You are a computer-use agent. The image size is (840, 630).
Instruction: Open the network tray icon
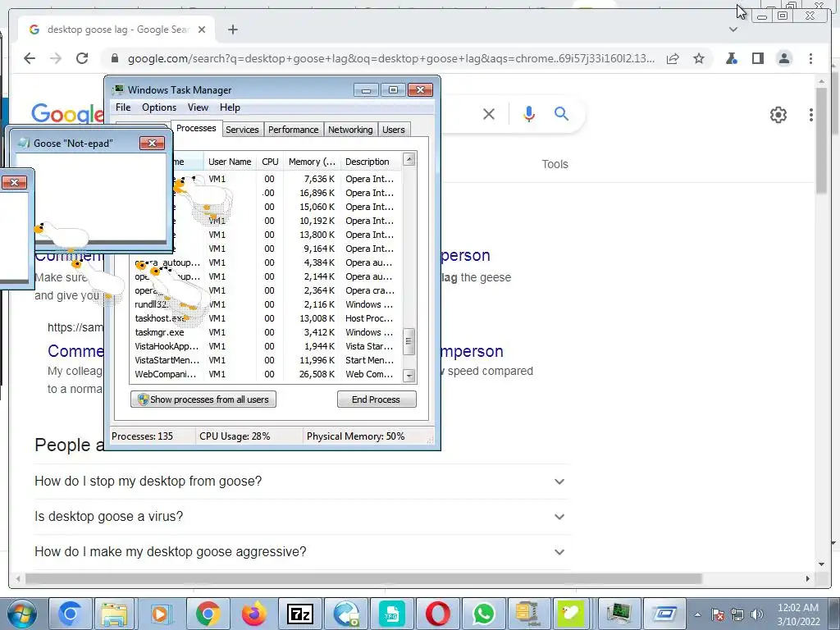click(x=737, y=615)
